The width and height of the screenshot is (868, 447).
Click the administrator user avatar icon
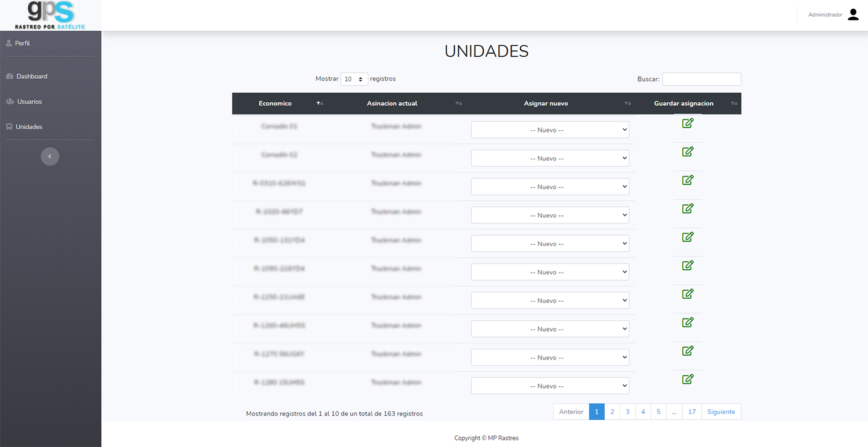853,15
